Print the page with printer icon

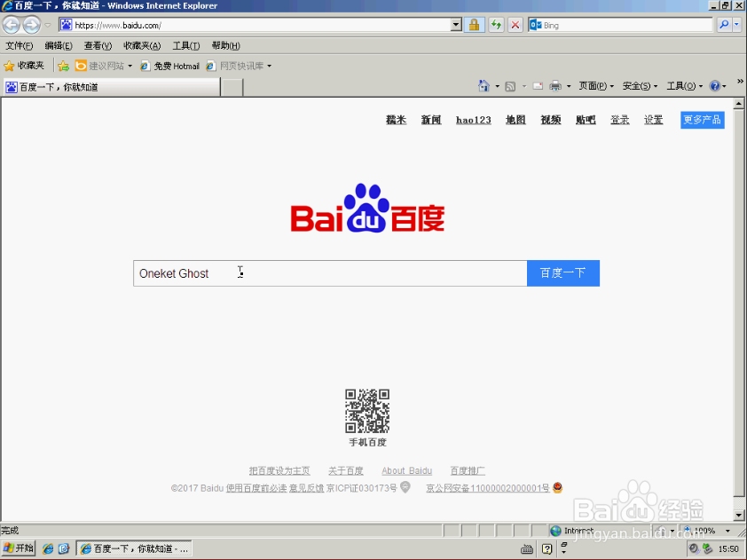555,86
